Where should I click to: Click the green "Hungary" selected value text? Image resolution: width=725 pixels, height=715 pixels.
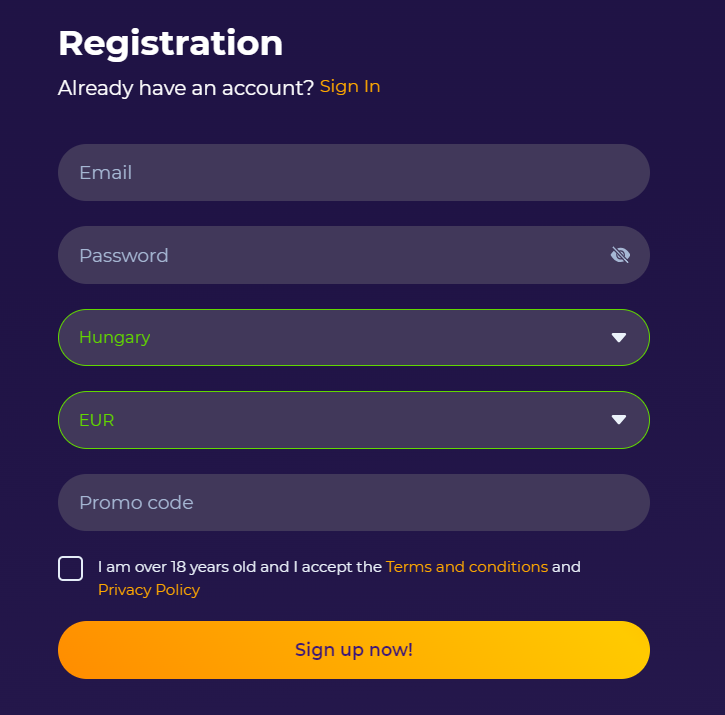click(x=115, y=338)
